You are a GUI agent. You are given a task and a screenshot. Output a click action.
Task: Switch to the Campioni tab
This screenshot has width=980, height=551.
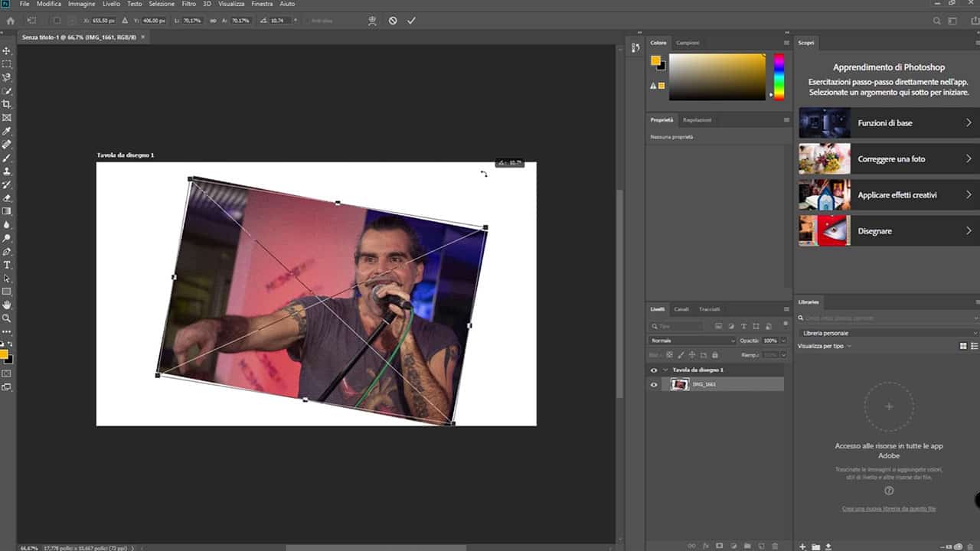[688, 43]
